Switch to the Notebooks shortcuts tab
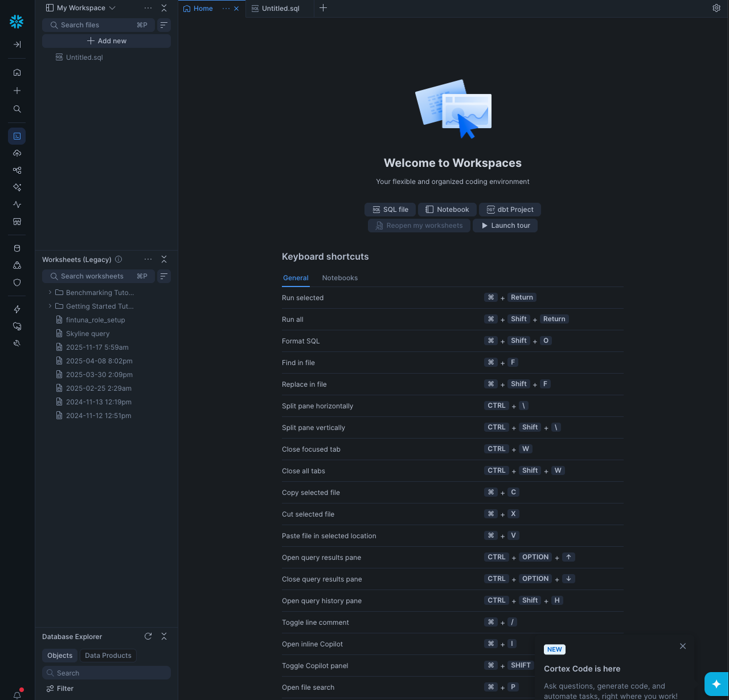This screenshot has height=700, width=729. [x=340, y=278]
